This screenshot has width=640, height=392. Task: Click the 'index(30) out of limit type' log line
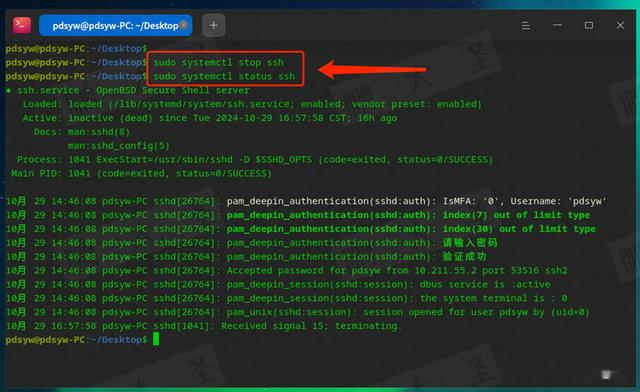pos(301,229)
